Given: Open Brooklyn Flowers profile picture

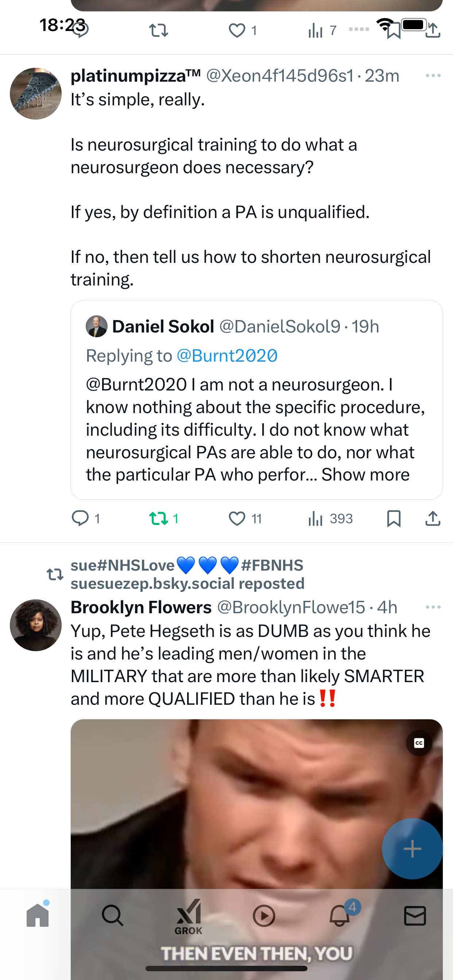Looking at the screenshot, I should pos(36,625).
